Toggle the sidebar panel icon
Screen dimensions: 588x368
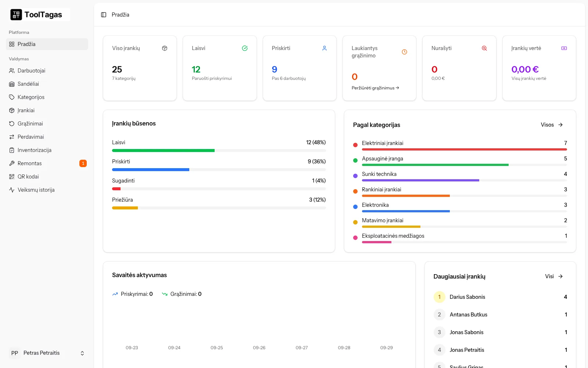pyautogui.click(x=104, y=15)
